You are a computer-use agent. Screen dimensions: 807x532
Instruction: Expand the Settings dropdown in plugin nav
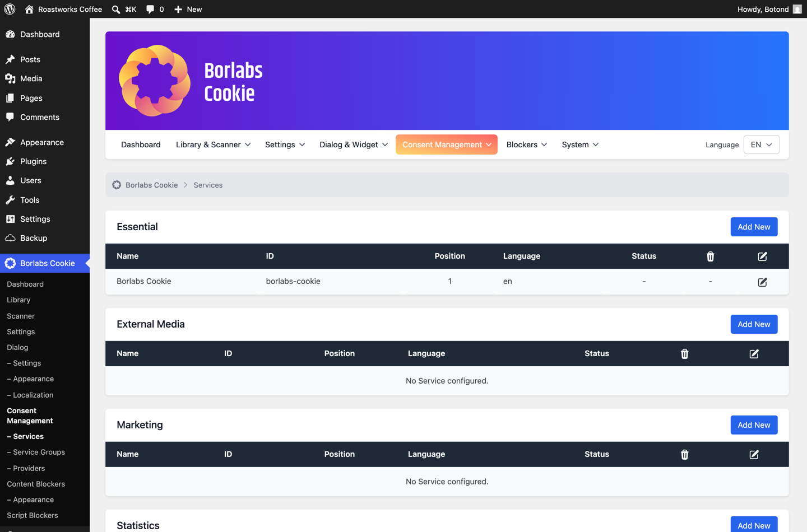285,144
